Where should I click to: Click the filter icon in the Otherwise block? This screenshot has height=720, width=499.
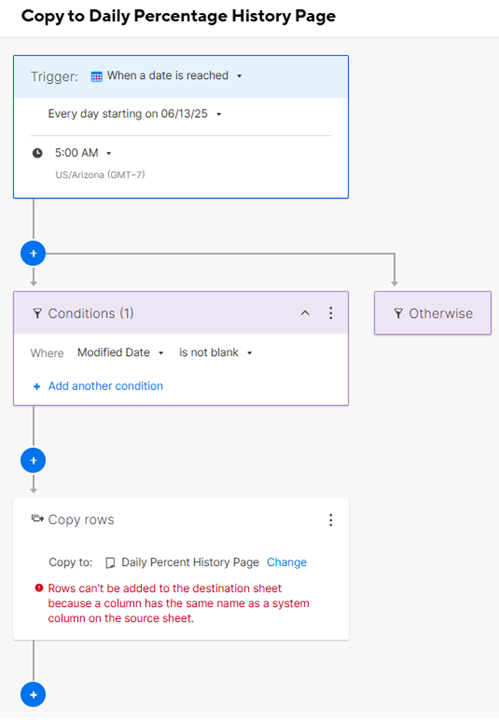398,314
